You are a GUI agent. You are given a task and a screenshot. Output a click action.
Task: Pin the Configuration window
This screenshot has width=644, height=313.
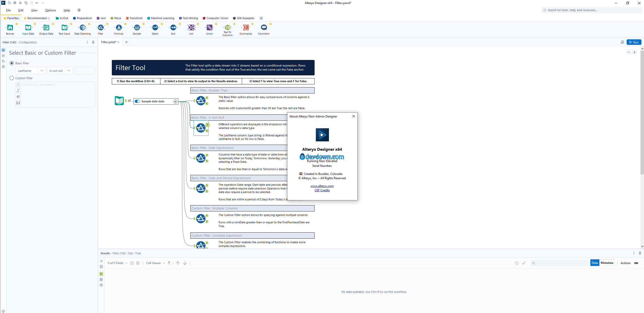tap(93, 42)
